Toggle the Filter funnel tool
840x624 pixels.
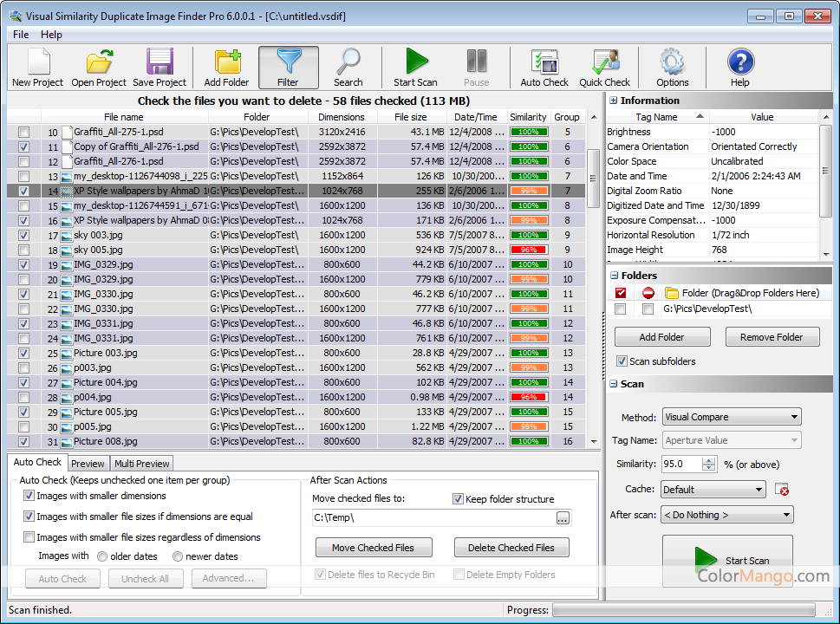288,68
